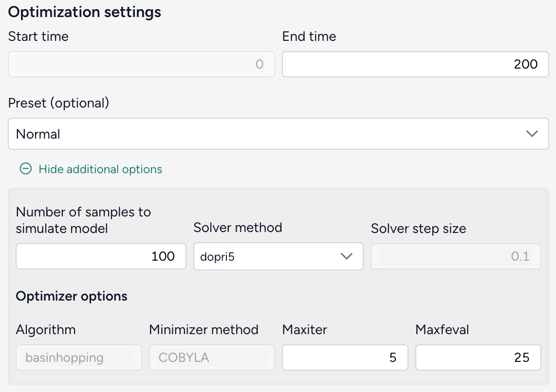The height and width of the screenshot is (392, 556).
Task: Click the grayed-out Algorithm field showing basinhopping
Action: coord(78,357)
